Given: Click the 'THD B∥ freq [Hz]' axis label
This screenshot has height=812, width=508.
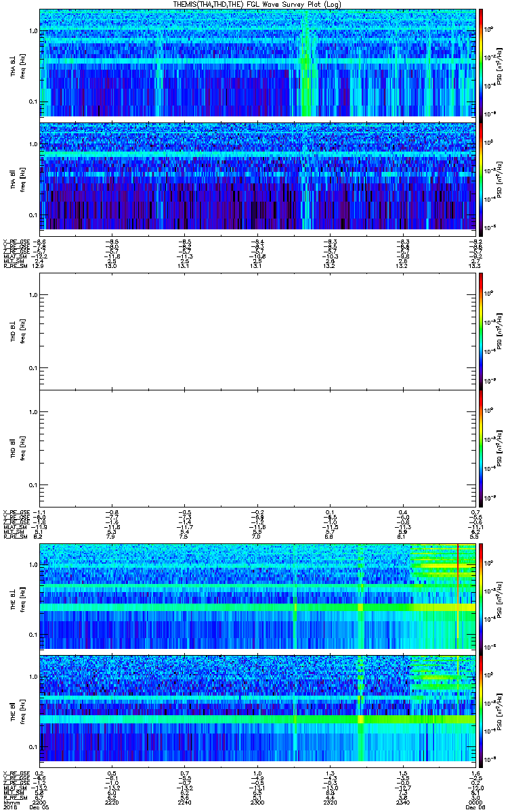Looking at the screenshot, I should click(17, 447).
